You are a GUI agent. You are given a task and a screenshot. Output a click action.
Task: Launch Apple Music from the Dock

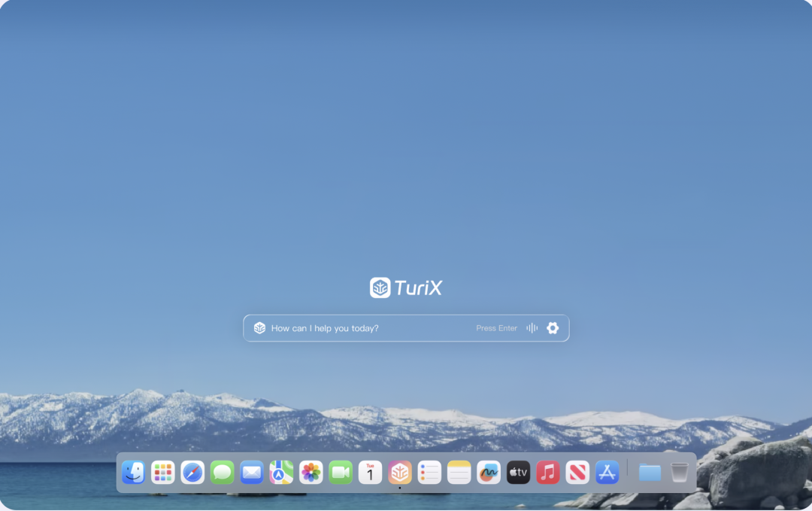click(547, 473)
